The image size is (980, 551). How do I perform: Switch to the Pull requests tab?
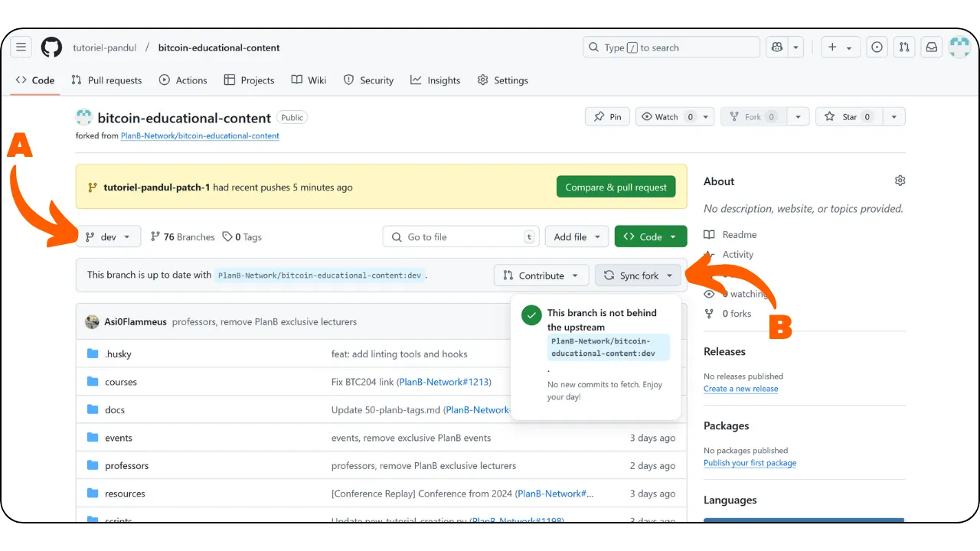click(106, 80)
